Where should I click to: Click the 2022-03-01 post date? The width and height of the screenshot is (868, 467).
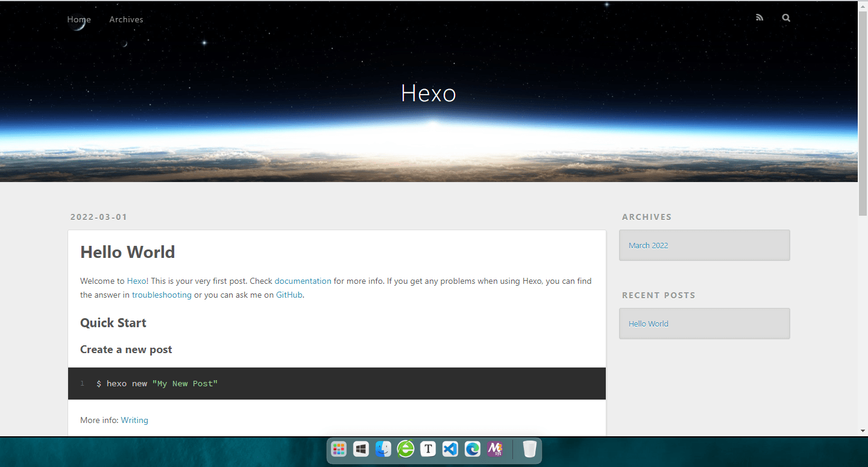click(99, 217)
